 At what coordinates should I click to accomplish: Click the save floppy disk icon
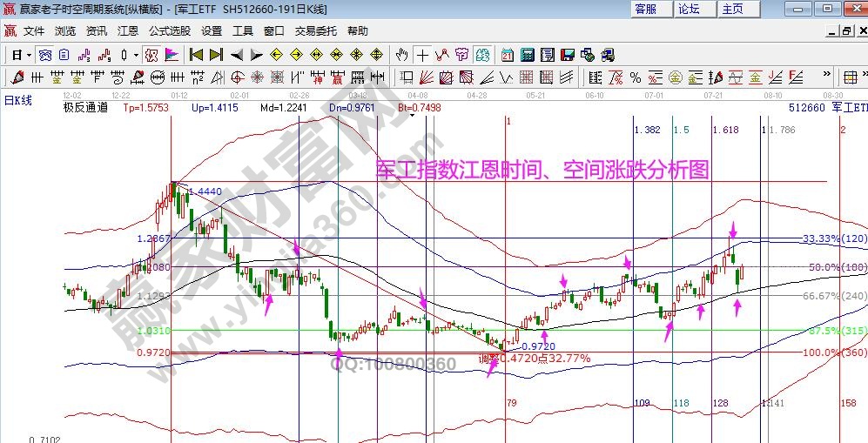point(568,54)
